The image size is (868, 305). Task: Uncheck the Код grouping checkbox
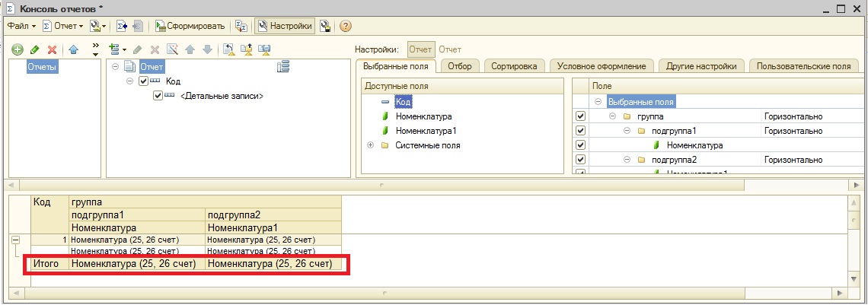point(145,81)
